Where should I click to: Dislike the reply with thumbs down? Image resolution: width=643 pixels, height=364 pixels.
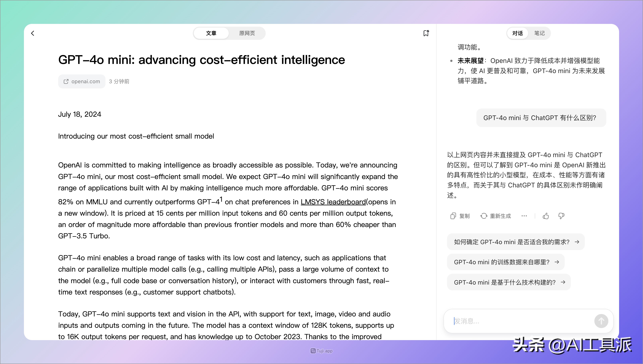click(561, 216)
